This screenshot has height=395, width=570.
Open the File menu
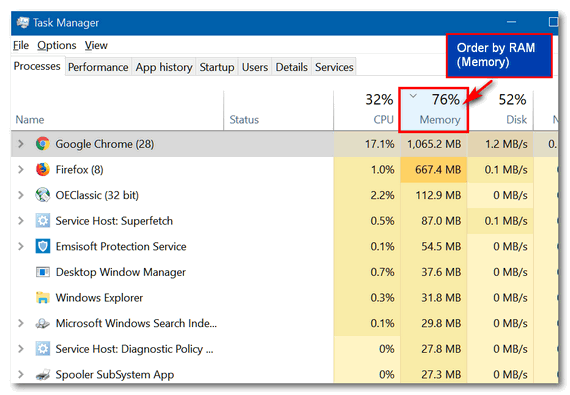(x=21, y=45)
